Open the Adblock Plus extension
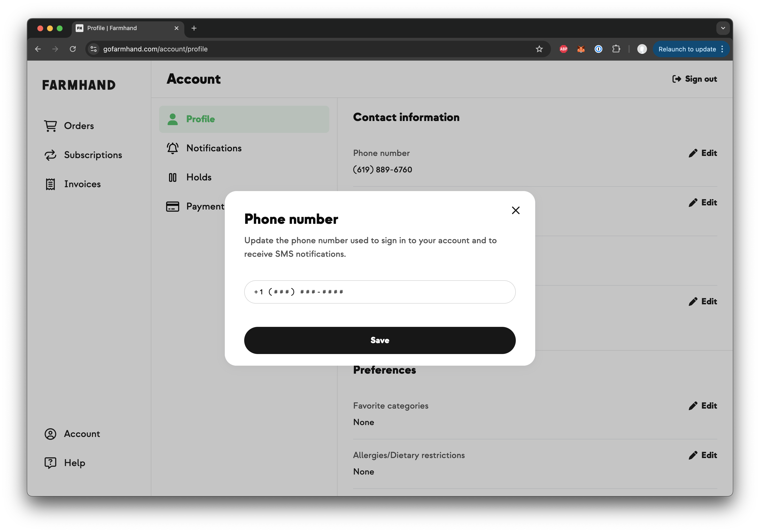The image size is (760, 532). pyautogui.click(x=563, y=49)
